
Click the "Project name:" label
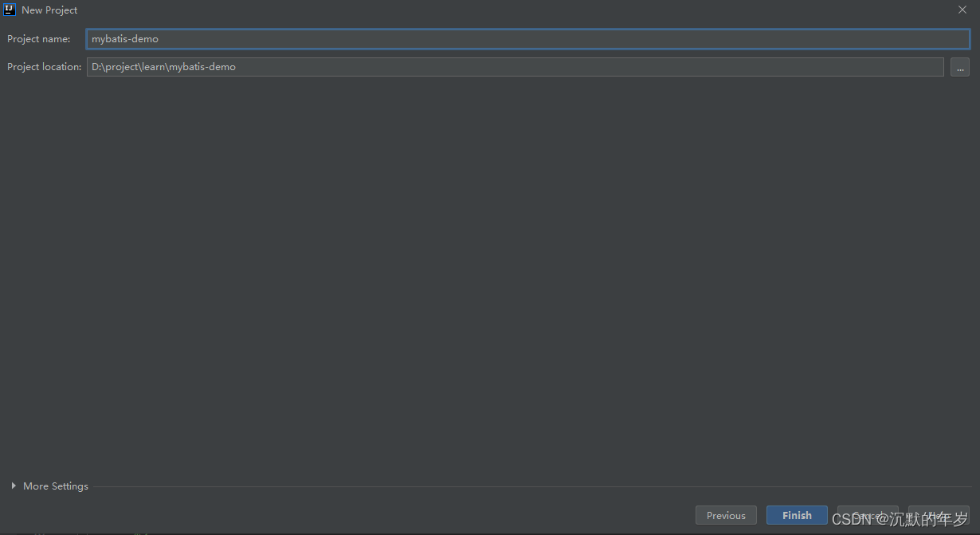[39, 39]
